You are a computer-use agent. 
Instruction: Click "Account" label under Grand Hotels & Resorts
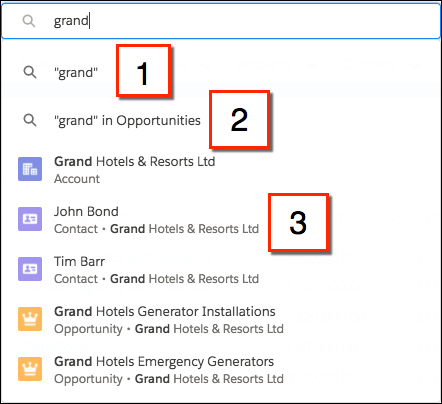[x=77, y=179]
